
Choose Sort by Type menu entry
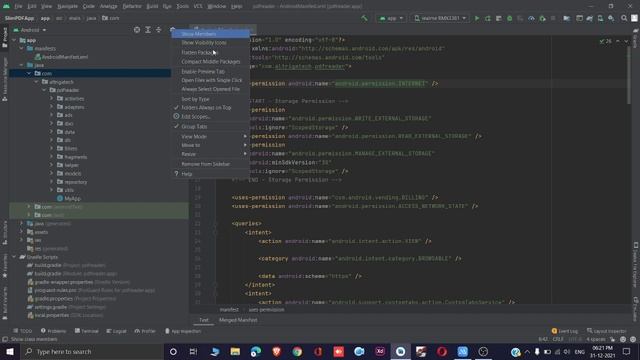point(211,99)
